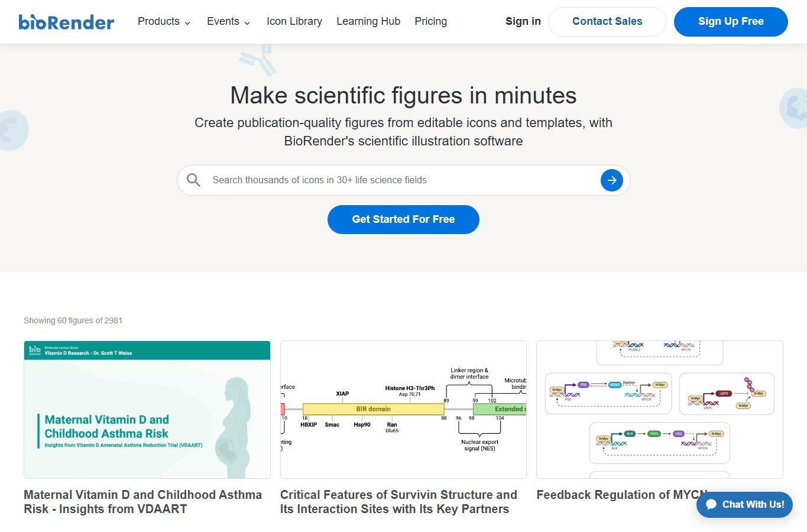Open the Survivin Structure figure thumbnail
The width and height of the screenshot is (807, 532).
[x=403, y=410]
